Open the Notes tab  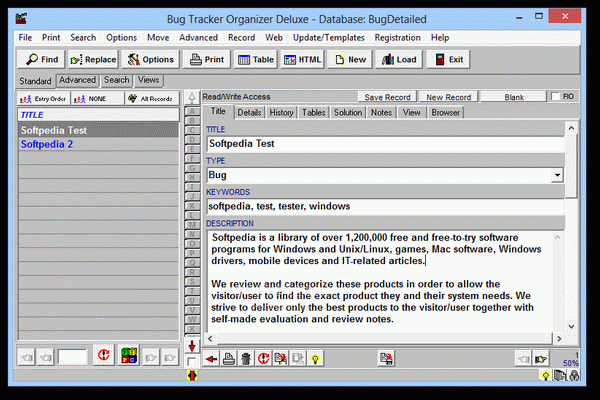382,113
